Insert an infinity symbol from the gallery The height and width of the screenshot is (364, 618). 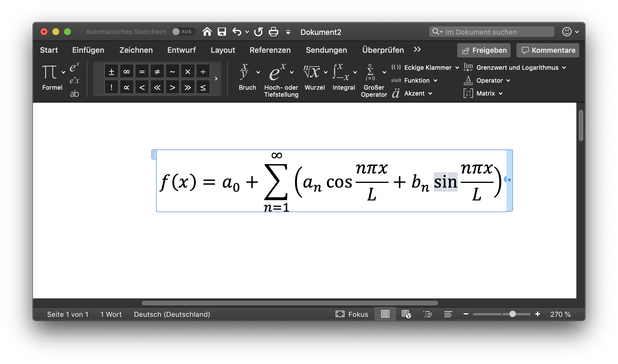pos(126,72)
